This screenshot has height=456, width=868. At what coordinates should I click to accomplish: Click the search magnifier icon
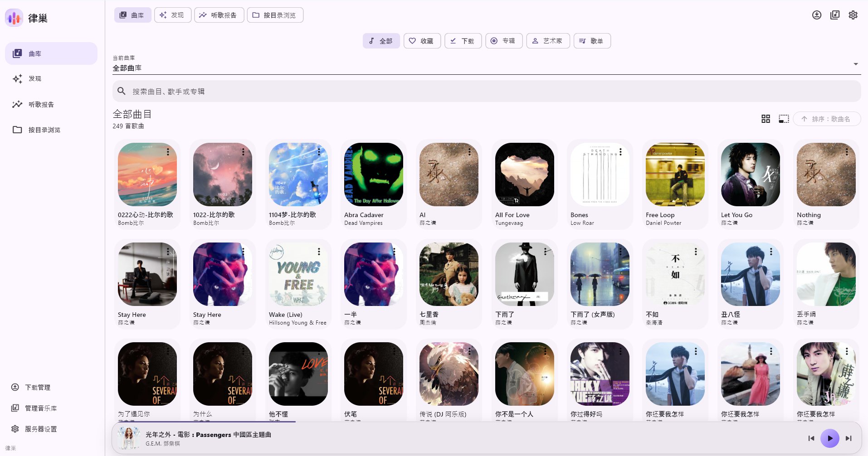(x=122, y=91)
